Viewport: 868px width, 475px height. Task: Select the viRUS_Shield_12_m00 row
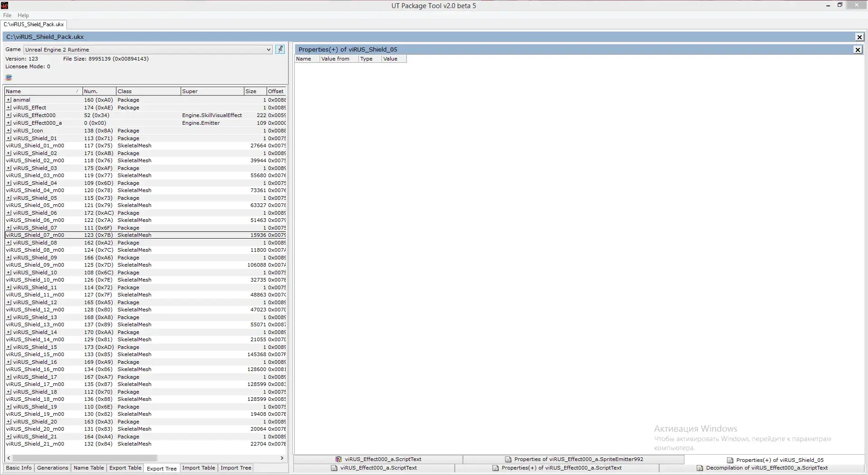tap(146, 310)
